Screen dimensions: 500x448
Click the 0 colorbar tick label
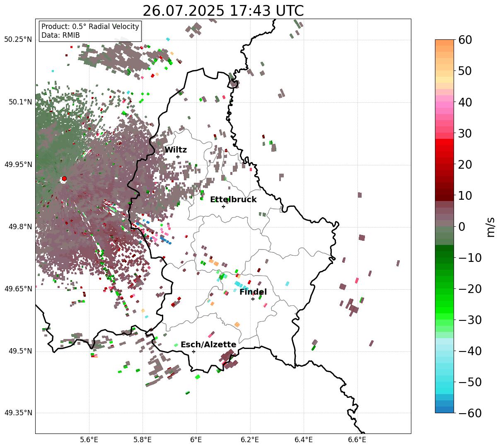[x=461, y=227]
